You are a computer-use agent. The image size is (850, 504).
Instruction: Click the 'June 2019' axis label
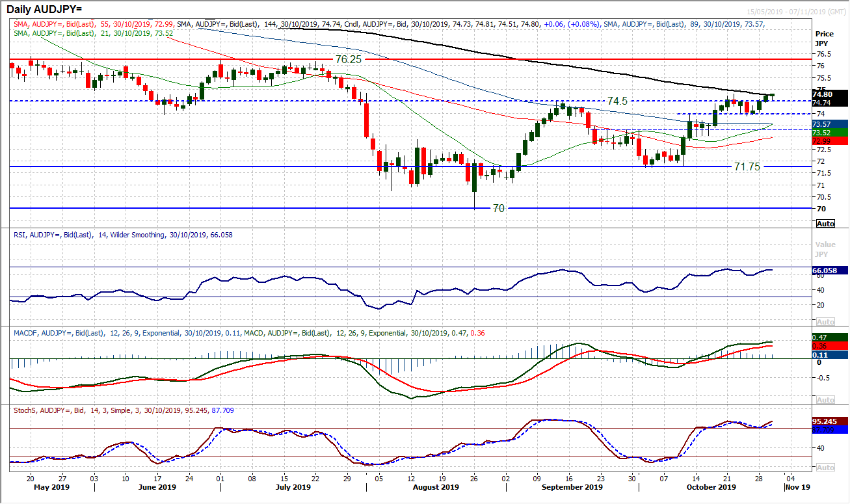point(157,486)
